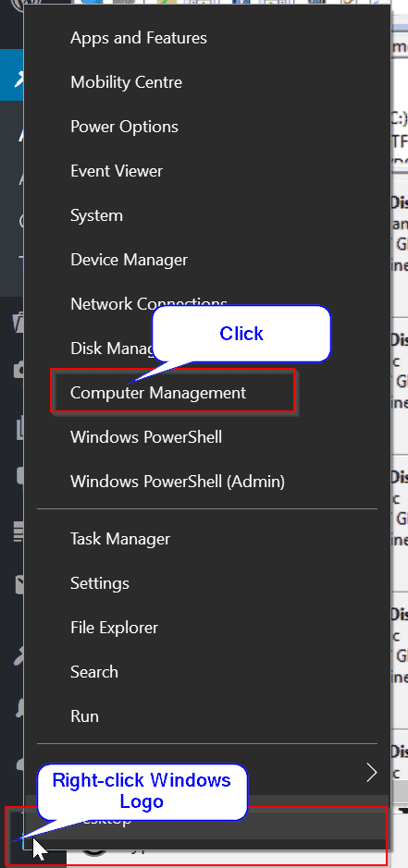The height and width of the screenshot is (868, 408).
Task: Launch Event Viewer
Action: (117, 171)
